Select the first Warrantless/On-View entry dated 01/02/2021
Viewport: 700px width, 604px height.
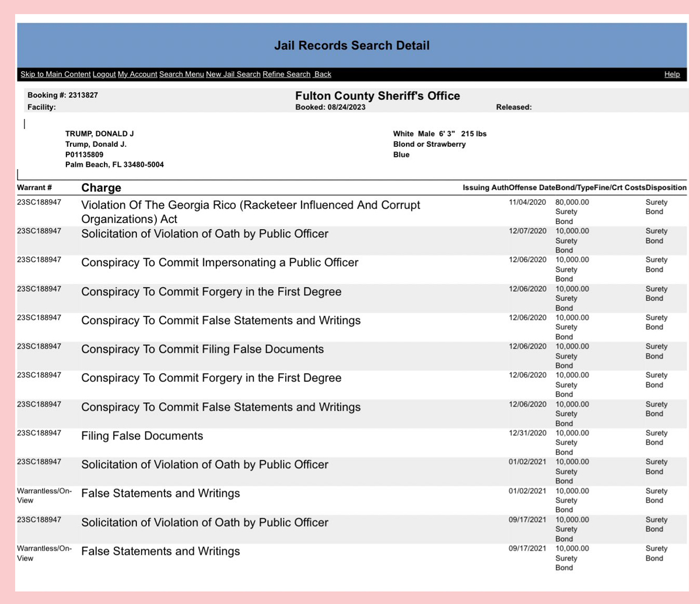point(44,496)
